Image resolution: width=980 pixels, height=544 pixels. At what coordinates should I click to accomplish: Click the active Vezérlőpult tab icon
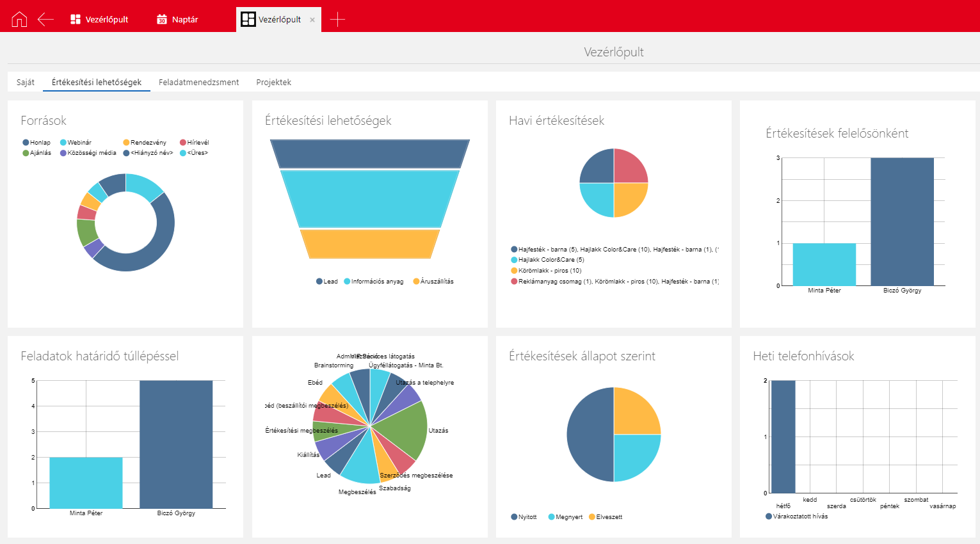pyautogui.click(x=248, y=19)
